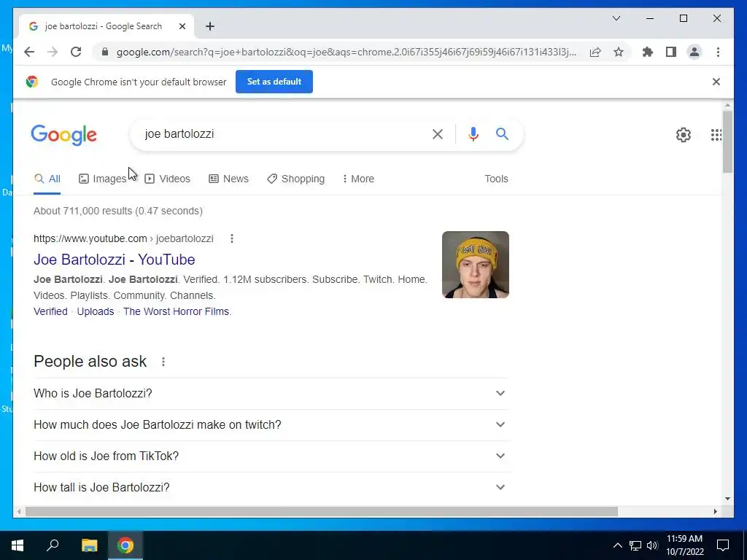747x560 pixels.
Task: Dismiss the default browser notification bar
Action: coord(716,82)
